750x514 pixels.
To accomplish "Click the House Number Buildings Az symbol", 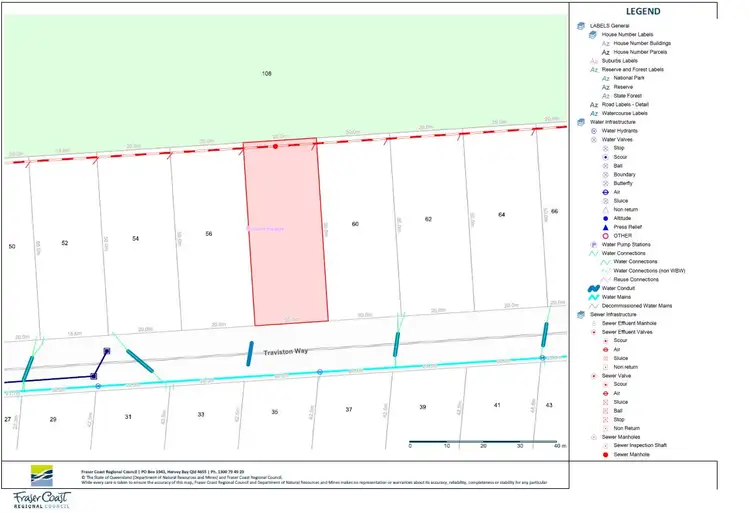I will tap(606, 44).
